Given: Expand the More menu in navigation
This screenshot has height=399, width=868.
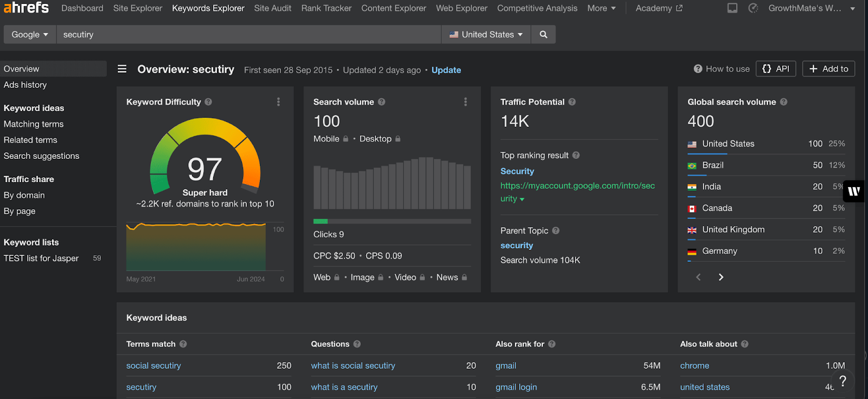Looking at the screenshot, I should coord(602,8).
